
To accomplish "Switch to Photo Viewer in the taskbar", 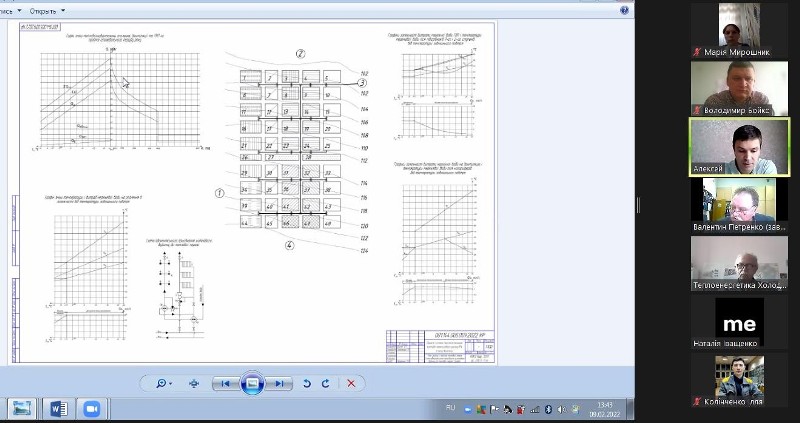I will [x=20, y=409].
